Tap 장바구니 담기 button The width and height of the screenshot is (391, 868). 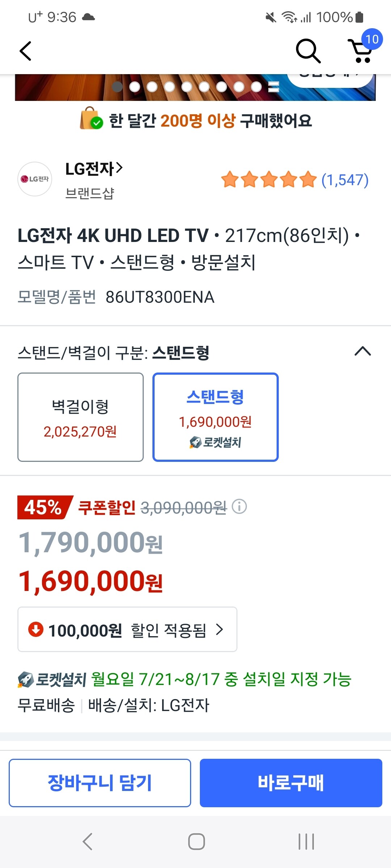pos(100,783)
